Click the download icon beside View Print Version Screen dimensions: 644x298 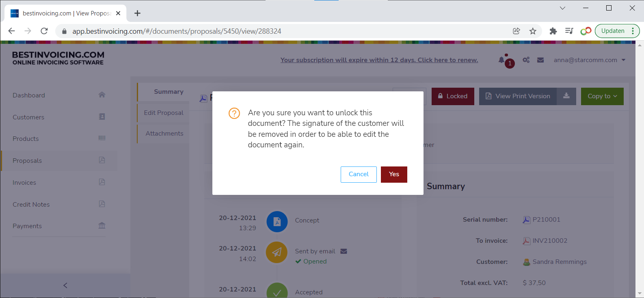click(566, 96)
